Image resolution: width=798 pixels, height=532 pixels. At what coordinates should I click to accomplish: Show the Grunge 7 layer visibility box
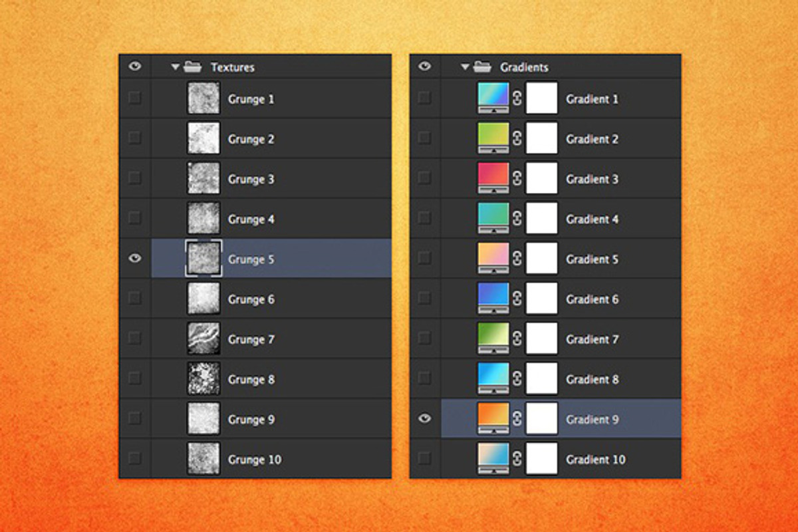click(135, 338)
